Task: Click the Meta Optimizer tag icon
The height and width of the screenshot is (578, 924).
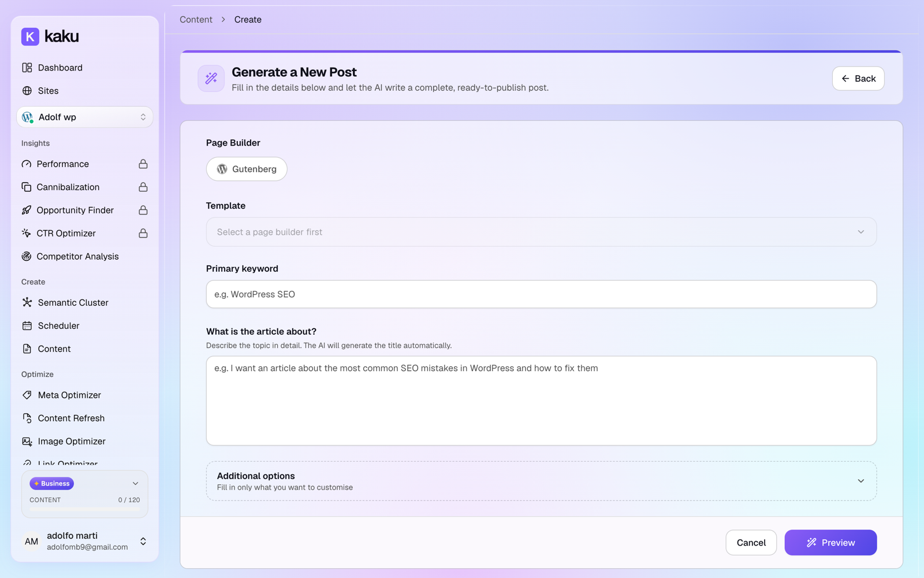Action: click(x=27, y=395)
